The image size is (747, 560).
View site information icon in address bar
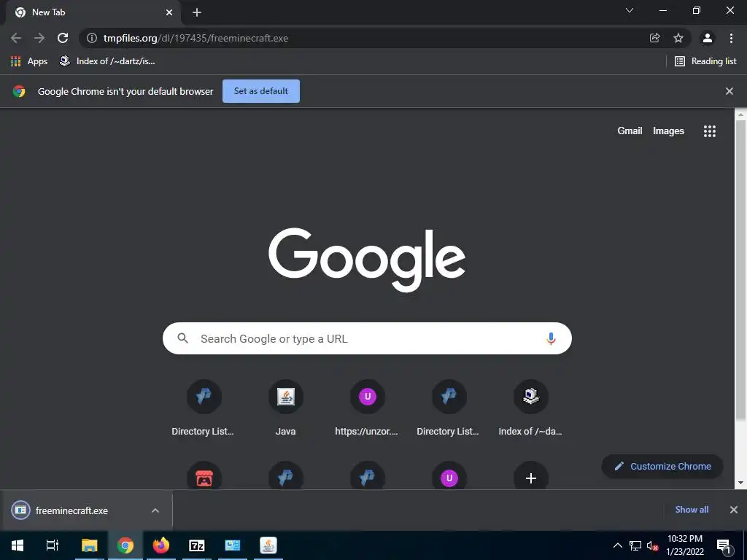[x=92, y=38]
